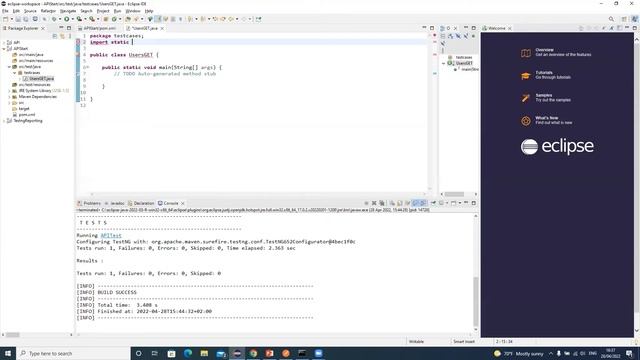The image size is (640, 360).
Task: Close the UsersGET.java editor tab
Action: coord(162,28)
